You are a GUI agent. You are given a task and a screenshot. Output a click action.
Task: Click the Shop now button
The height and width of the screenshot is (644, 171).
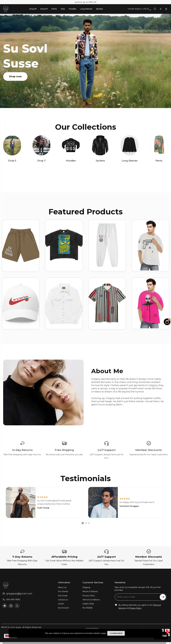pos(15,76)
